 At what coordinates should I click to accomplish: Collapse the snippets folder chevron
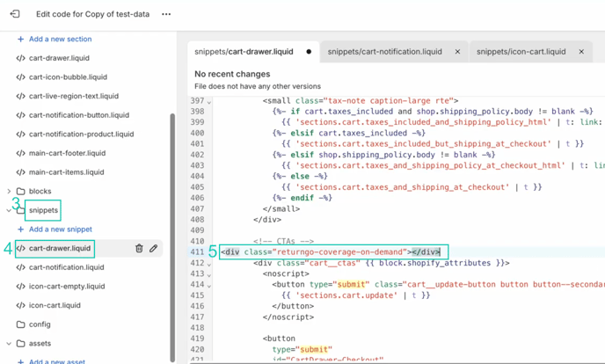click(9, 210)
